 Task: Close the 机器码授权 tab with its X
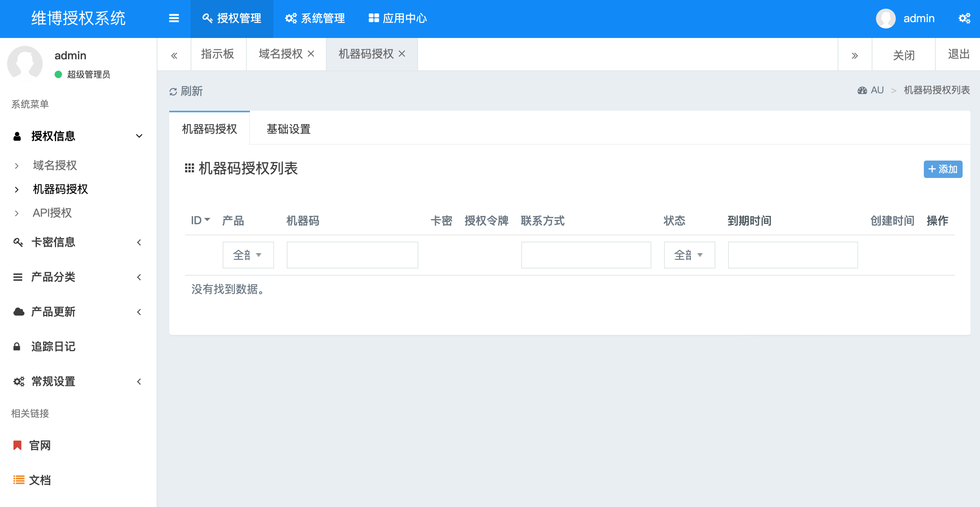coord(402,54)
